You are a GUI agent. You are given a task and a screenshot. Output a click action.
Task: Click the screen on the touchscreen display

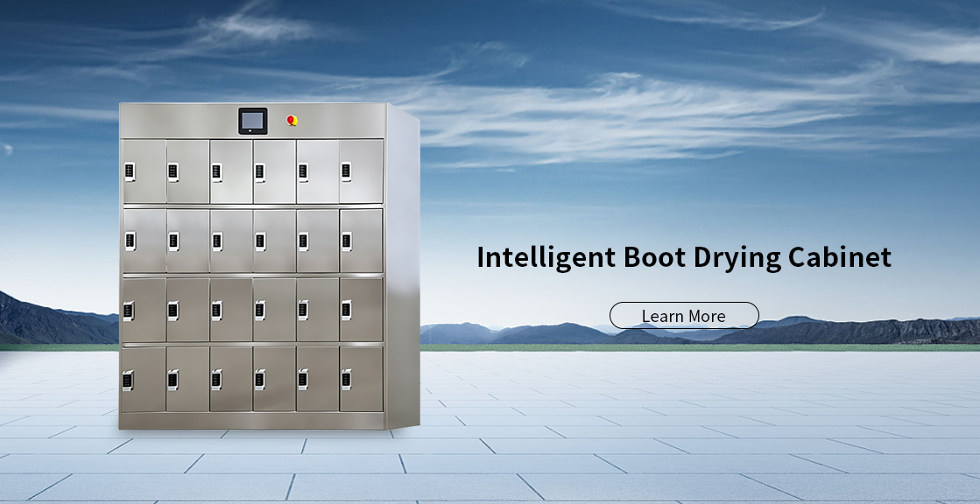tap(252, 122)
